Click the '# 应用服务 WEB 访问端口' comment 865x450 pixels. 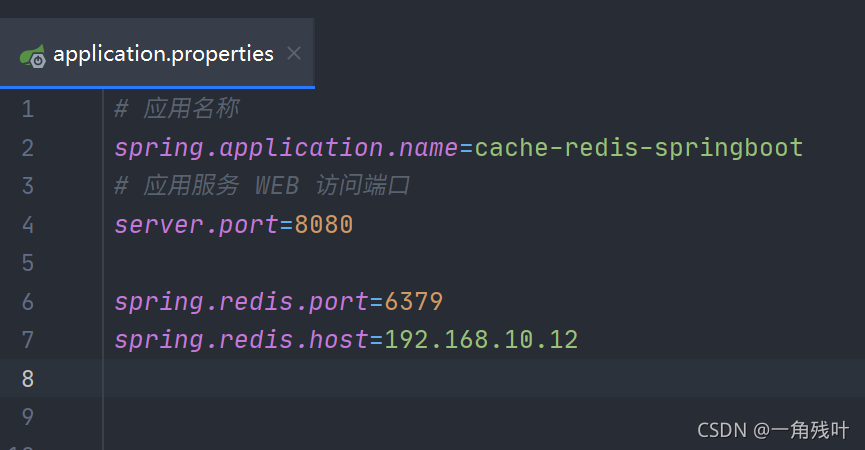pyautogui.click(x=262, y=186)
